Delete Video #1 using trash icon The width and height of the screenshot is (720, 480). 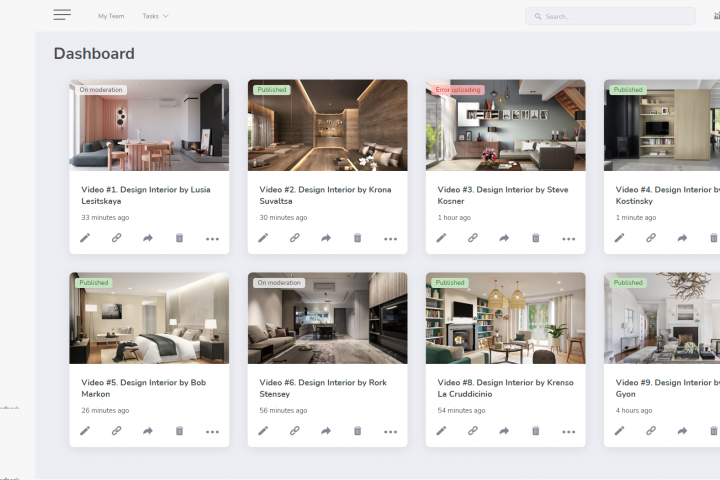pos(180,238)
